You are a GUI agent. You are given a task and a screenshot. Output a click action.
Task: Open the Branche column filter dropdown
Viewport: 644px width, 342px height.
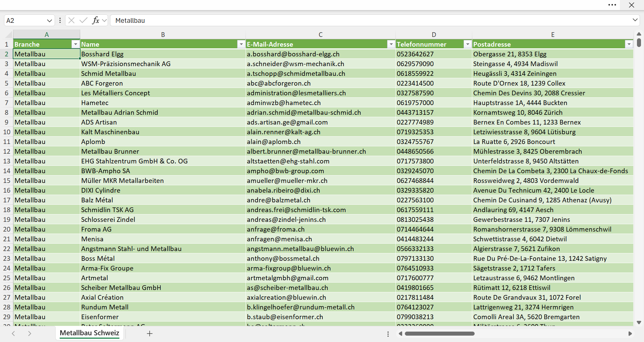[75, 44]
